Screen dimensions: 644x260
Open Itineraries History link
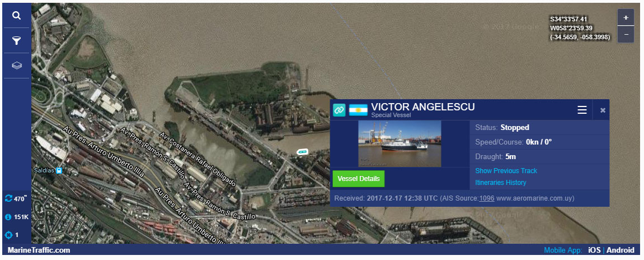pyautogui.click(x=501, y=183)
